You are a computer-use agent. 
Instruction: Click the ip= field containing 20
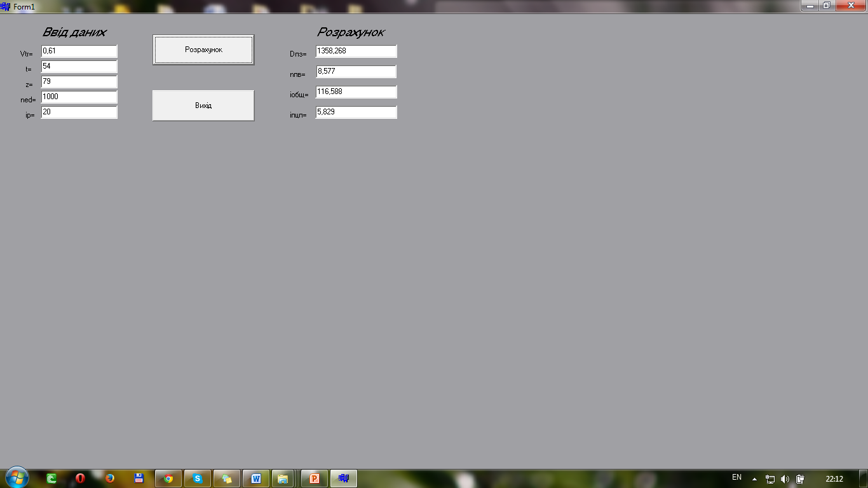coord(79,112)
